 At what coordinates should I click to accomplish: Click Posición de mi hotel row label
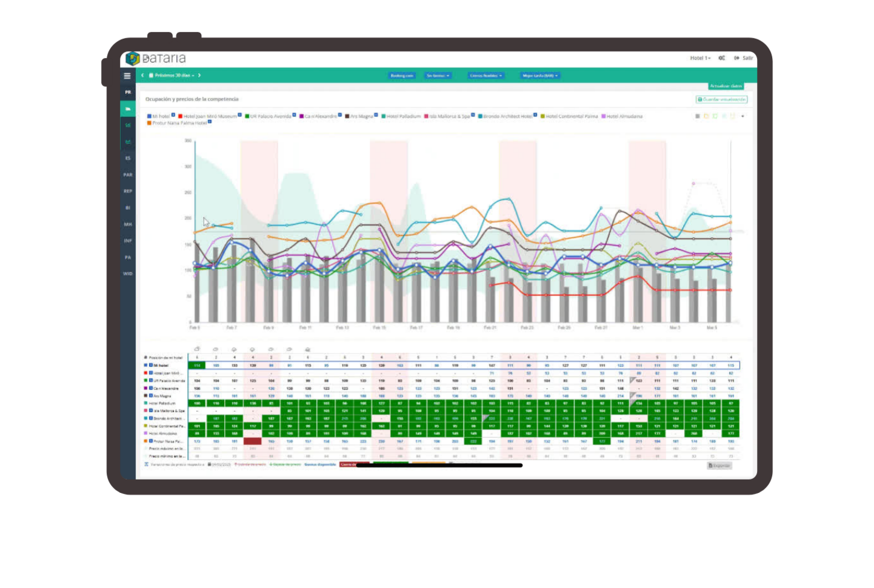(x=165, y=358)
